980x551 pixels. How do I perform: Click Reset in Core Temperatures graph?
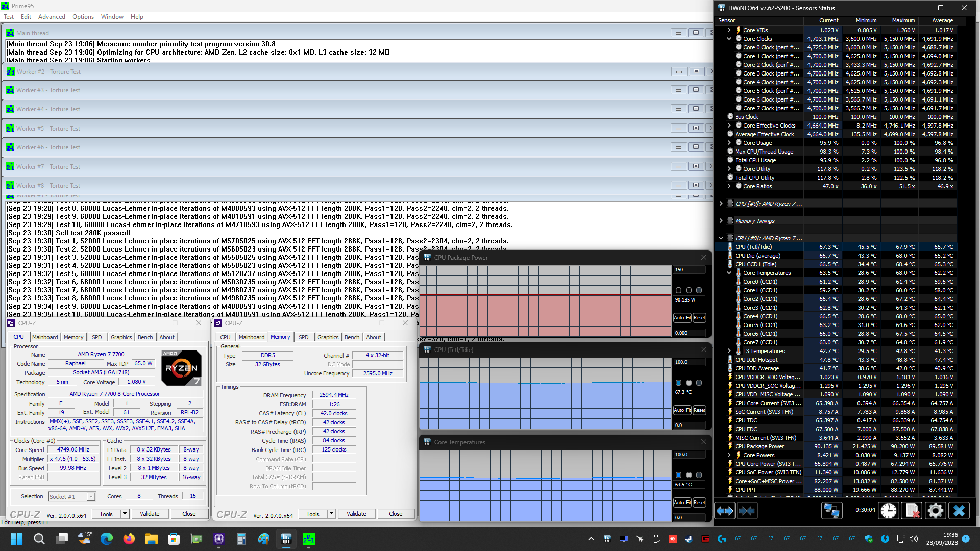(x=700, y=503)
